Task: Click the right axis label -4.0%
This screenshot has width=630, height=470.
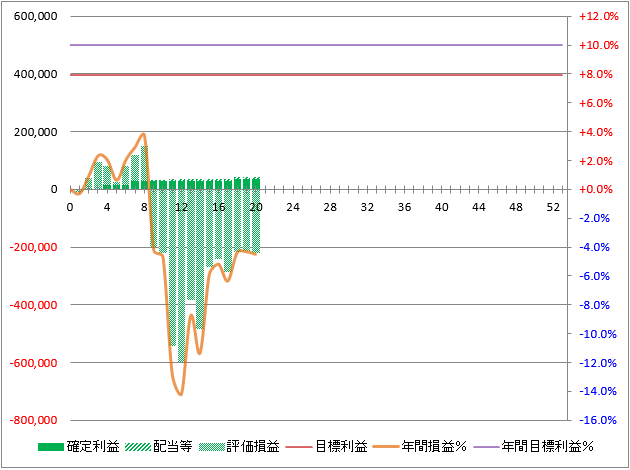Action: [x=595, y=247]
